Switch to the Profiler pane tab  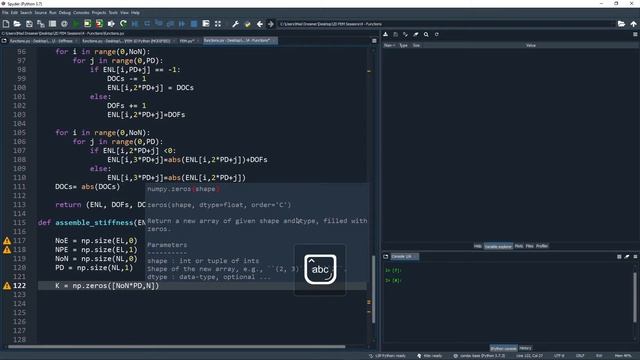[542, 246]
